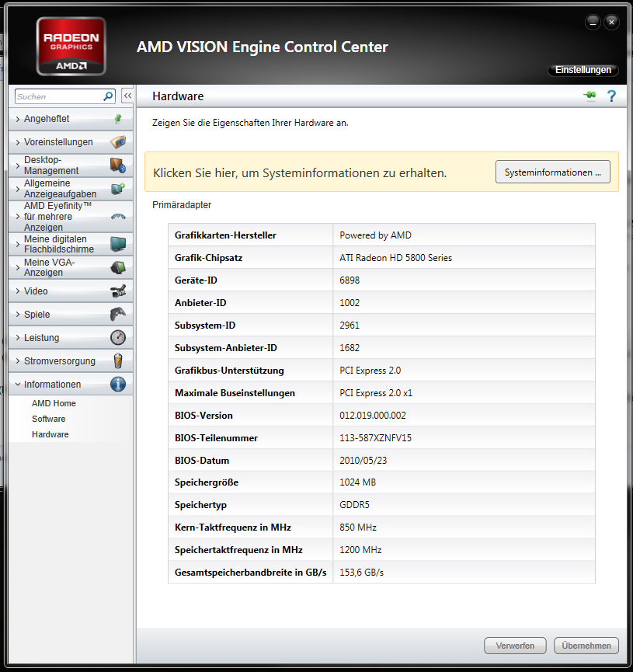Click the Allgemeine Anzeigeaufgaben monitor icon
633x672 pixels.
118,189
